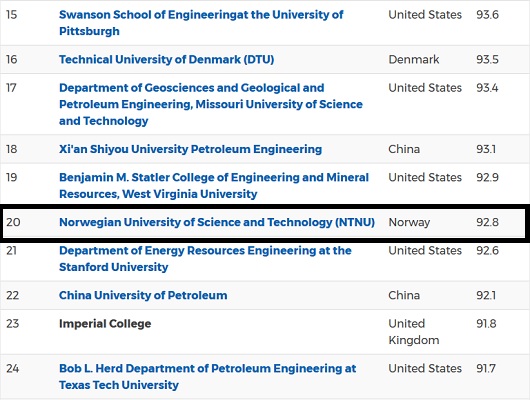Click the score 91.7 cell
Viewport: 530px width, 400px height.
[486, 368]
